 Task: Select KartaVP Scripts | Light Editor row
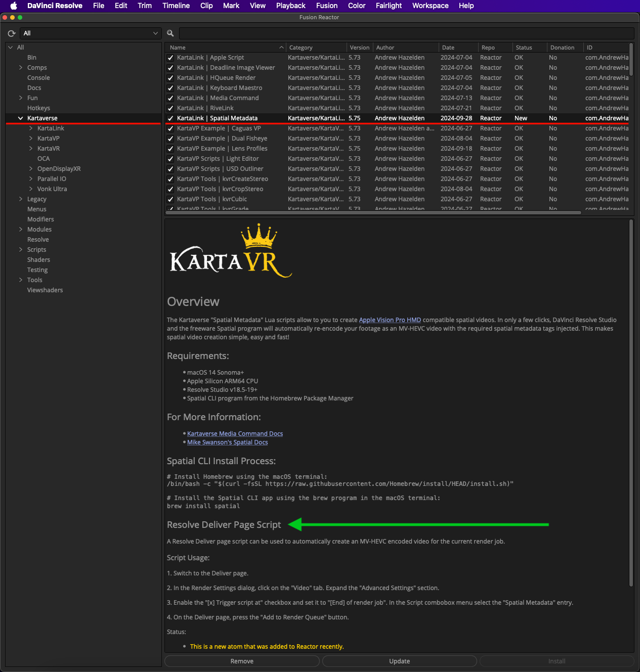point(397,159)
